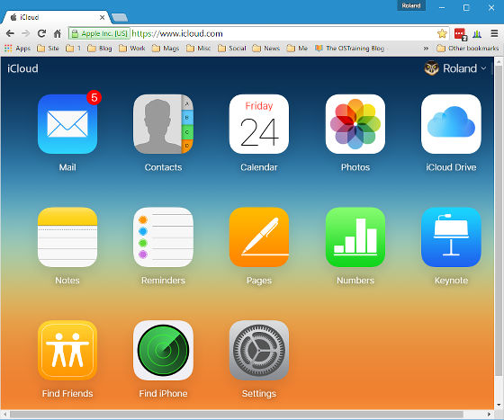The width and height of the screenshot is (504, 420).
Task: Click the browser forward arrow
Action: (26, 33)
